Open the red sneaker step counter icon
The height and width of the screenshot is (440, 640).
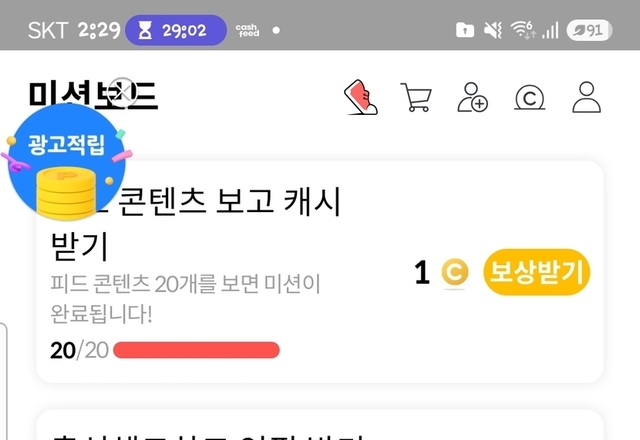coord(361,97)
